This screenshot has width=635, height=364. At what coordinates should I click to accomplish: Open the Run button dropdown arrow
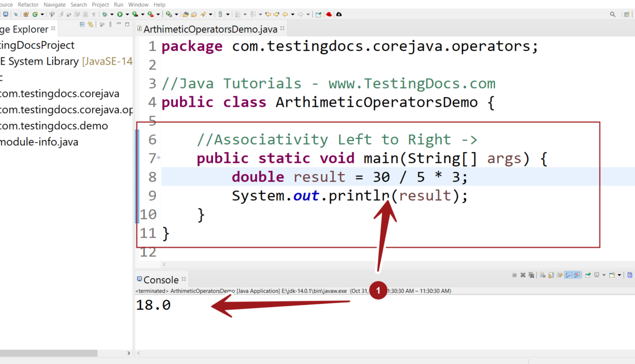point(126,14)
